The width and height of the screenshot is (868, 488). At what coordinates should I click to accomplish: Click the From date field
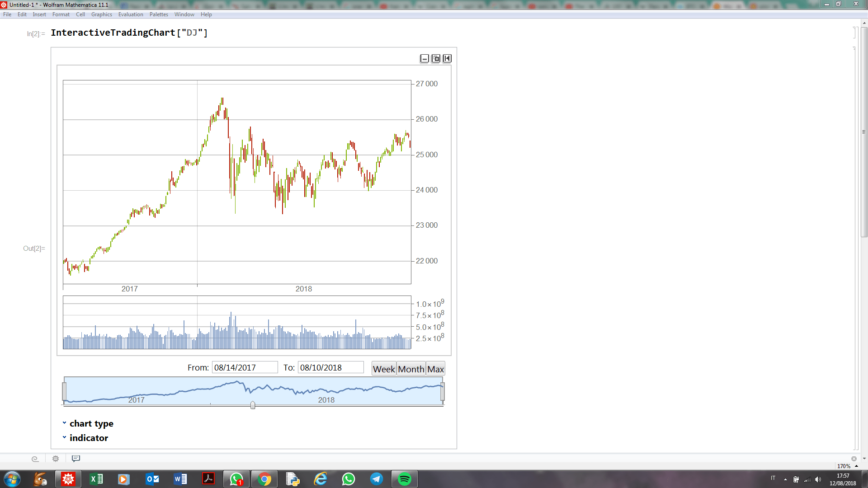pyautogui.click(x=245, y=367)
